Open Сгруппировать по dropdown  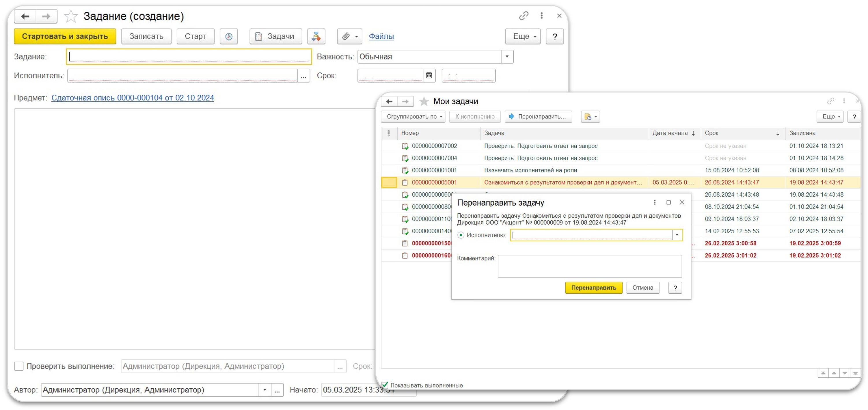tap(413, 117)
